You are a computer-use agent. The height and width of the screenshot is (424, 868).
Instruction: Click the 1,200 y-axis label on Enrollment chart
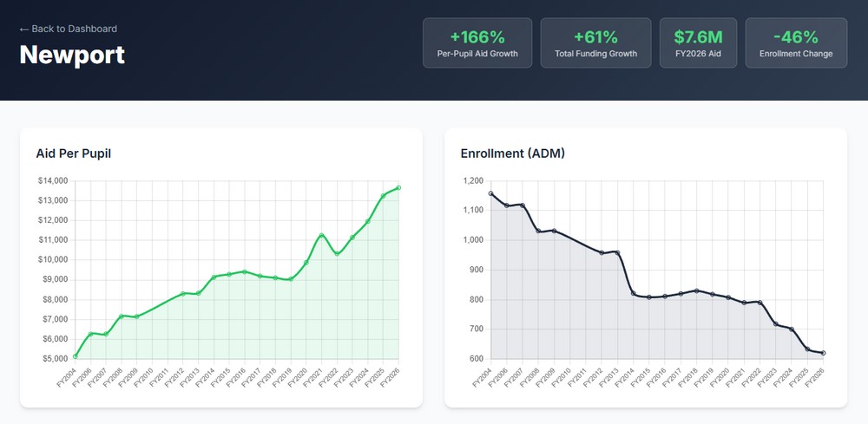click(472, 180)
